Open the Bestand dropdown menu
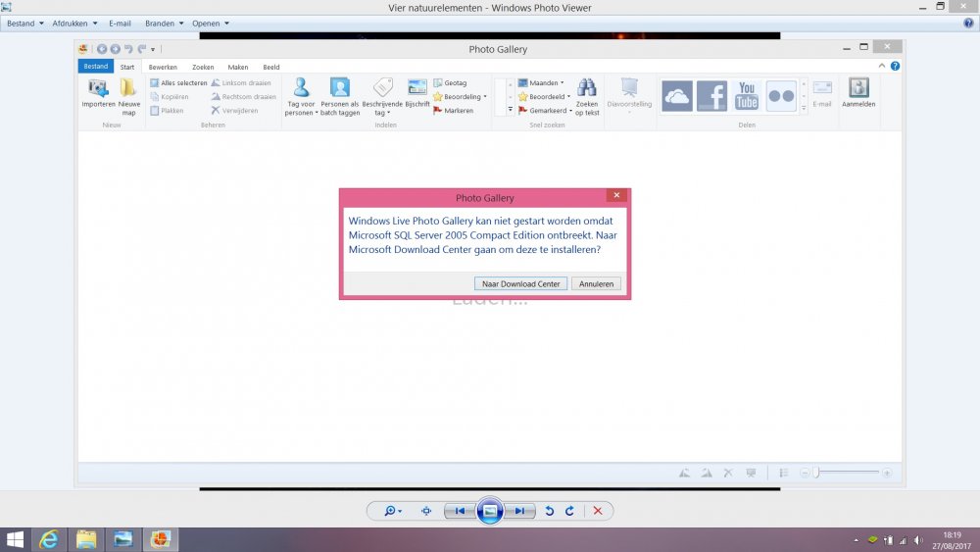980x552 pixels. [x=25, y=23]
